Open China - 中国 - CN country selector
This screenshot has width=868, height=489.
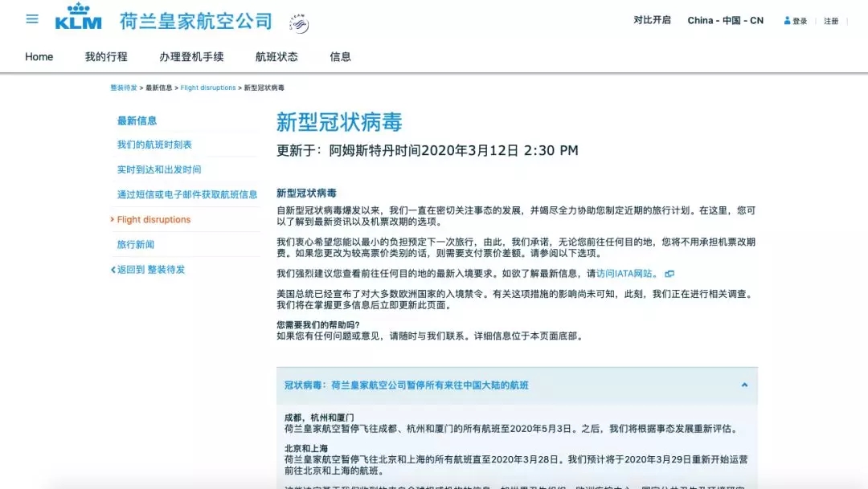coord(725,20)
